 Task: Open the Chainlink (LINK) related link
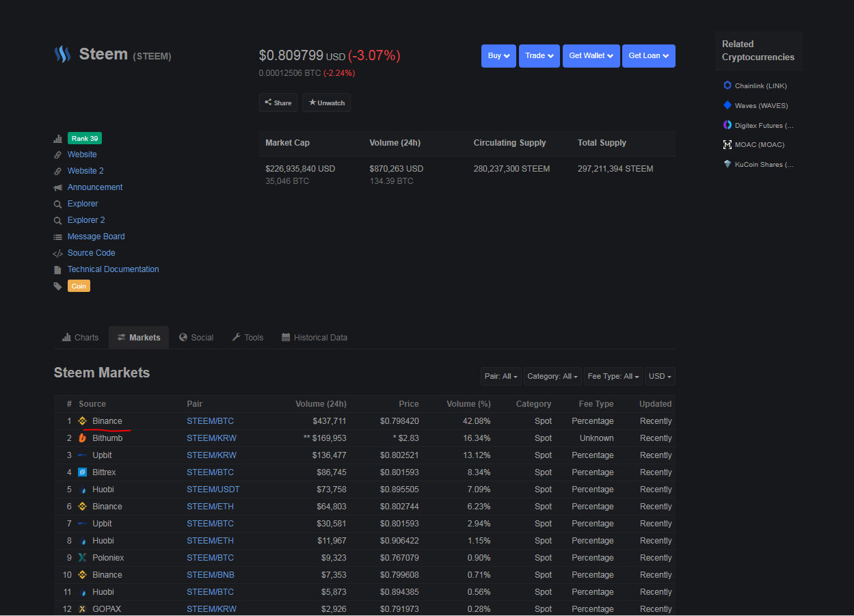pyautogui.click(x=761, y=85)
